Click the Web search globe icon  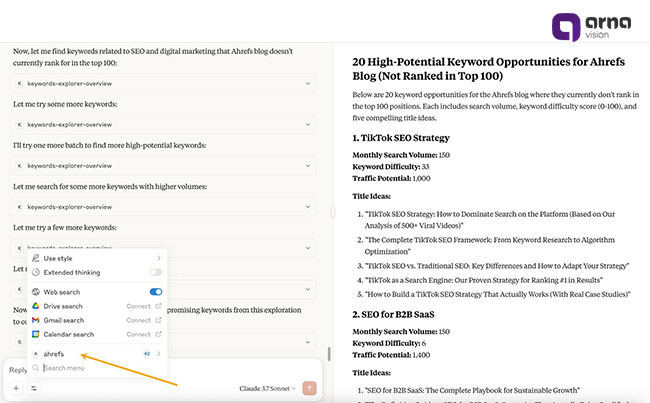(36, 291)
